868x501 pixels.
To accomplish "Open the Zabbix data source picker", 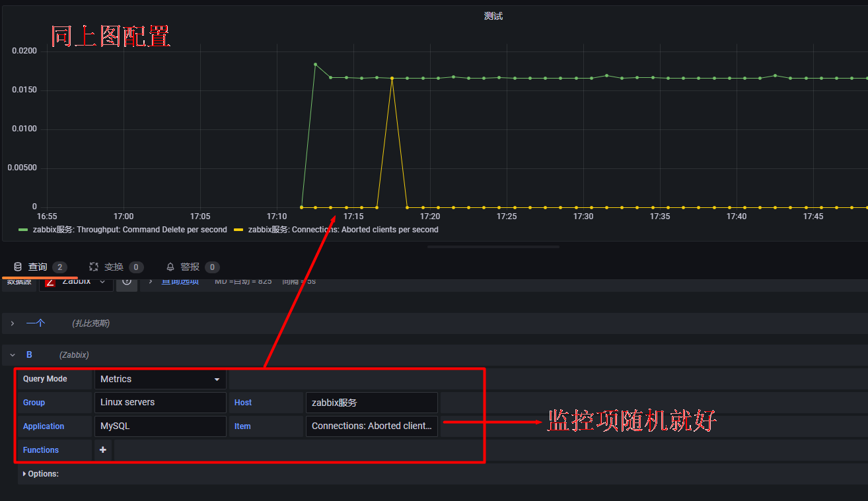I will tap(76, 282).
